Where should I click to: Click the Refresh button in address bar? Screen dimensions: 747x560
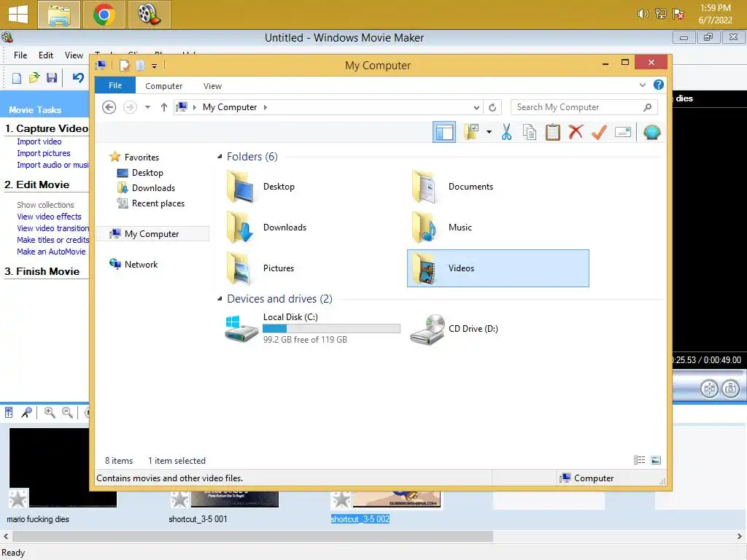(492, 108)
